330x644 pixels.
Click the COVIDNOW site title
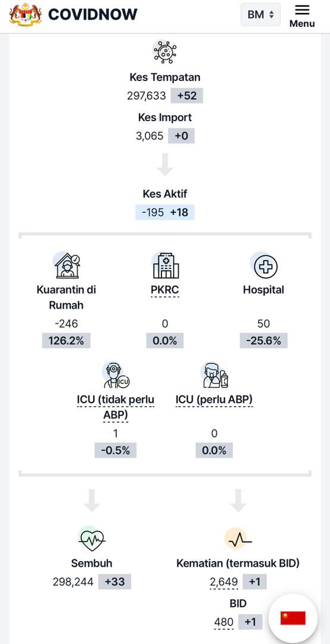(93, 15)
